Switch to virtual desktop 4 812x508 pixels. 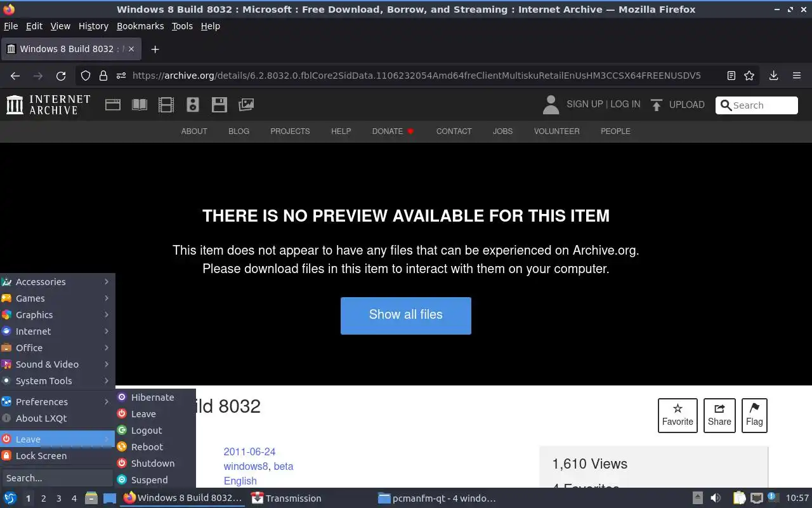pos(74,498)
